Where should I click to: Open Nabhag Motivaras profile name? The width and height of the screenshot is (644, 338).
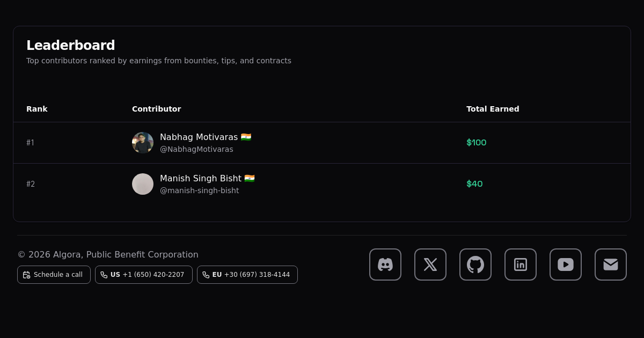(x=199, y=137)
